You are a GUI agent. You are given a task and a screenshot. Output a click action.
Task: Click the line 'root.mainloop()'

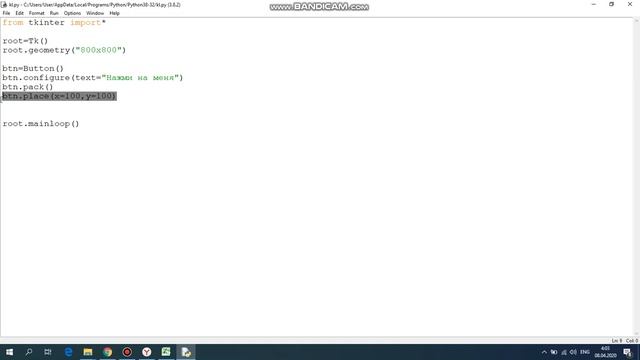[41, 124]
